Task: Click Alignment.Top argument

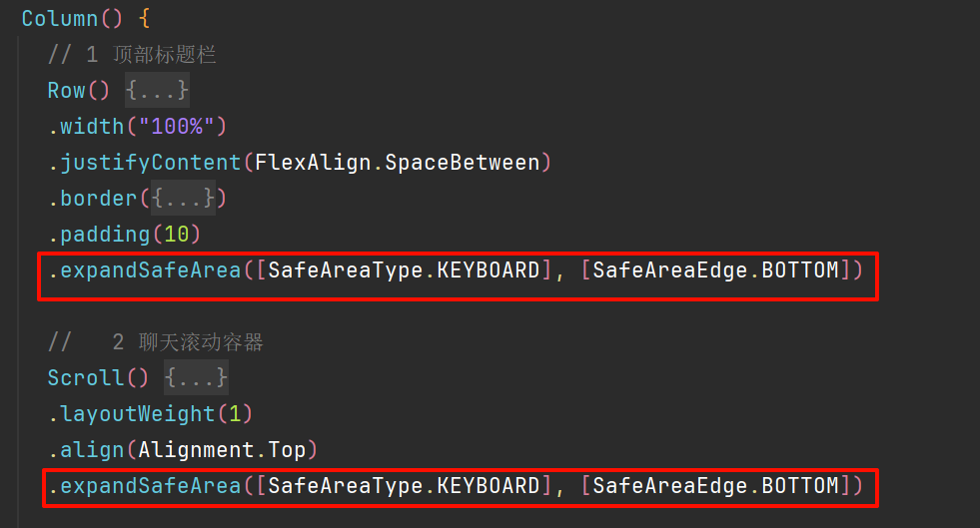Action: tap(222, 450)
